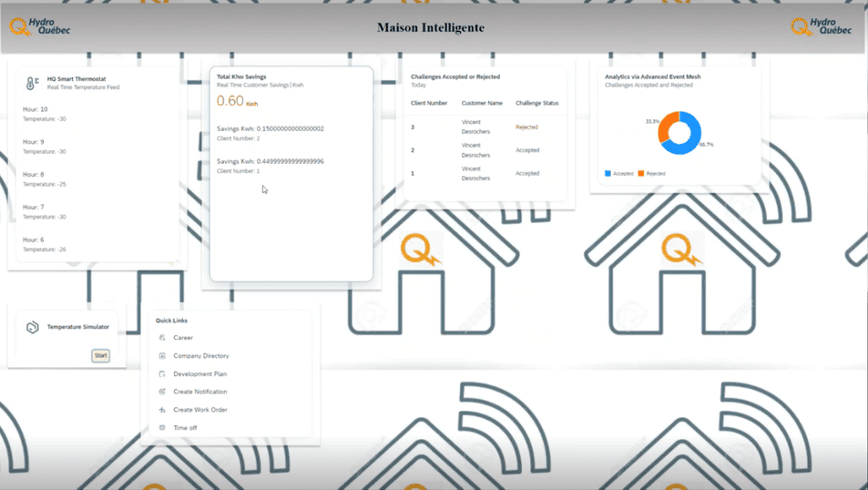
Task: Click the Create Notification icon
Action: pos(162,392)
